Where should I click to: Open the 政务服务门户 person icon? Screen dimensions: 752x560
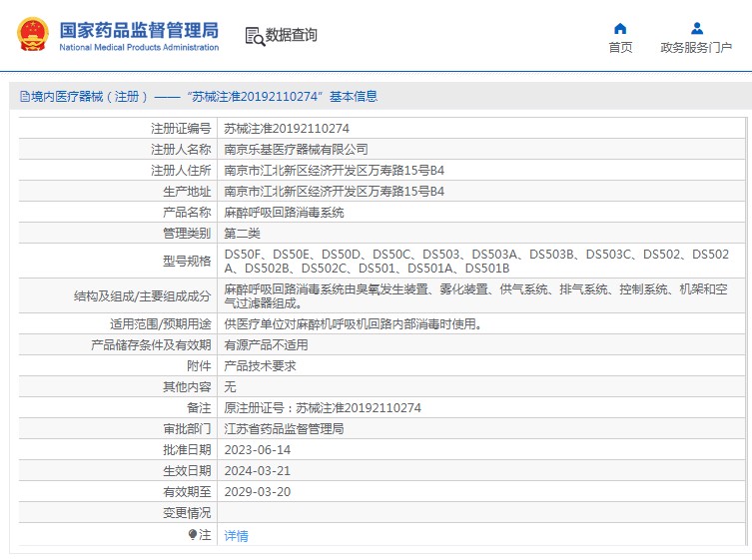click(697, 29)
